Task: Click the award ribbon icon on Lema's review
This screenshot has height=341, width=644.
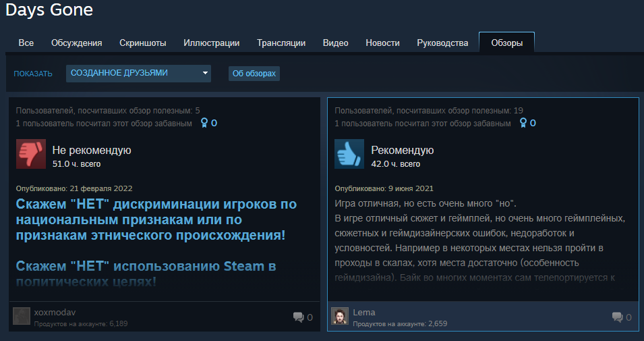Action: click(523, 123)
